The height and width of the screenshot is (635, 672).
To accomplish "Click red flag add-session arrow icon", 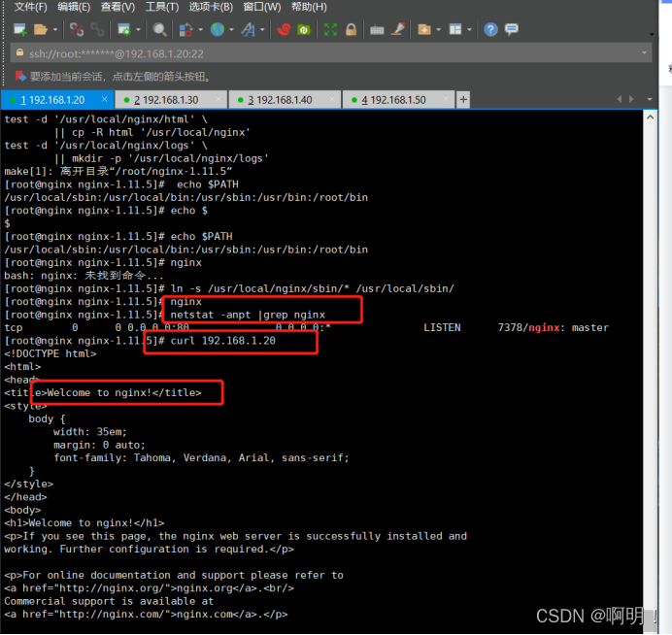I will pyautogui.click(x=20, y=77).
